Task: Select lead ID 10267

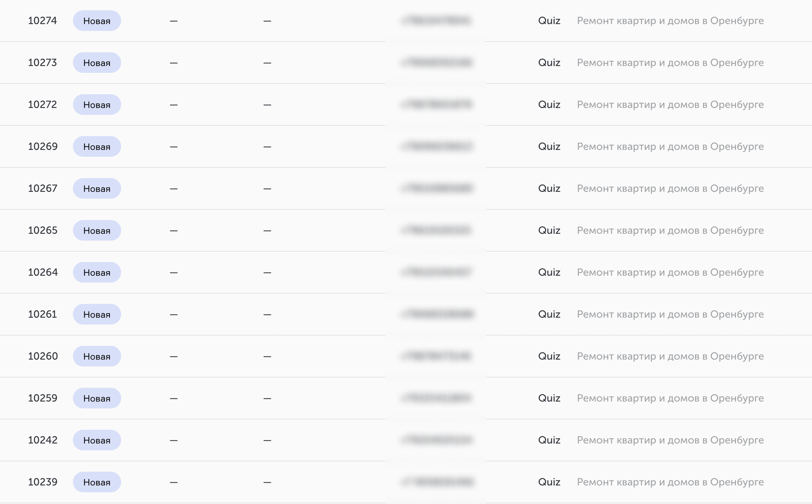Action: click(43, 188)
